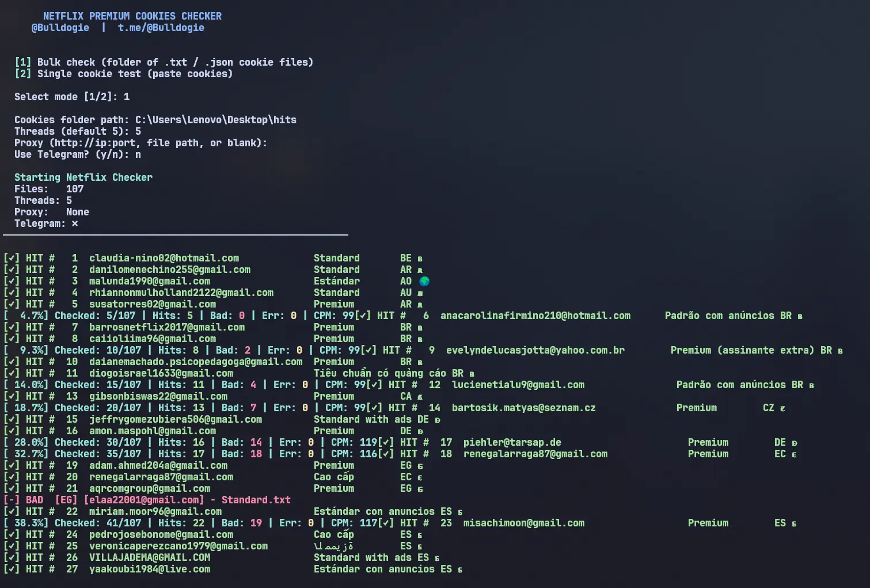Click email aqrcomgroup@gmail.com in hit 21
Viewport: 870px width, 588px height.
pos(150,488)
